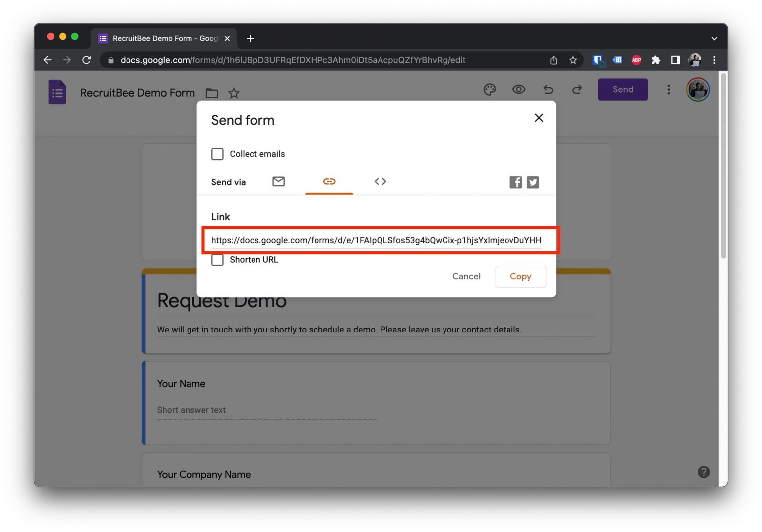Image resolution: width=762 pixels, height=532 pixels.
Task: Cancel the Send form dialog
Action: (466, 277)
